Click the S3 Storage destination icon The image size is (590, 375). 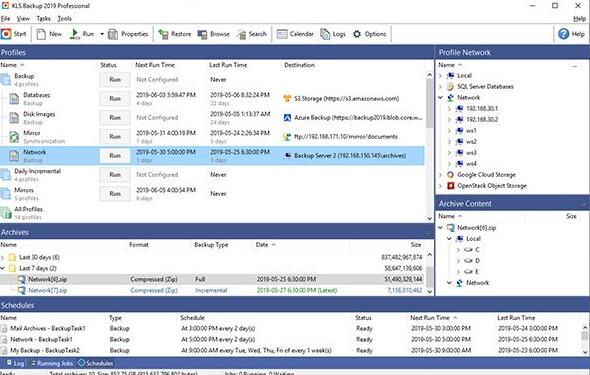(287, 99)
